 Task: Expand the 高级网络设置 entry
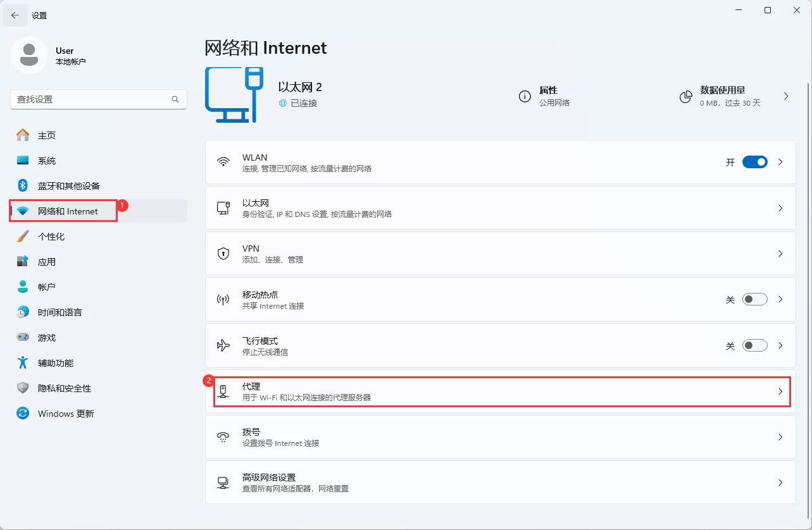(x=780, y=483)
